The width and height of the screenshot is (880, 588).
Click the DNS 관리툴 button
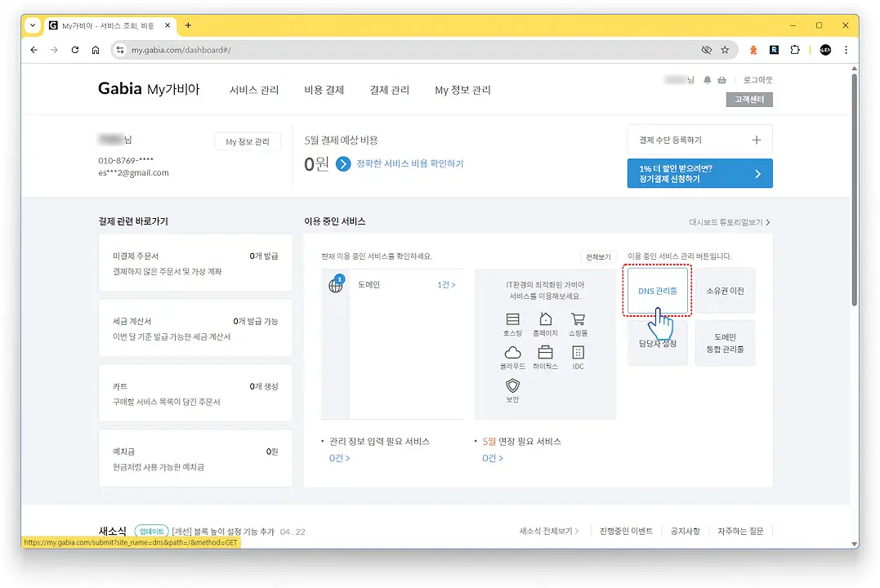pyautogui.click(x=657, y=291)
